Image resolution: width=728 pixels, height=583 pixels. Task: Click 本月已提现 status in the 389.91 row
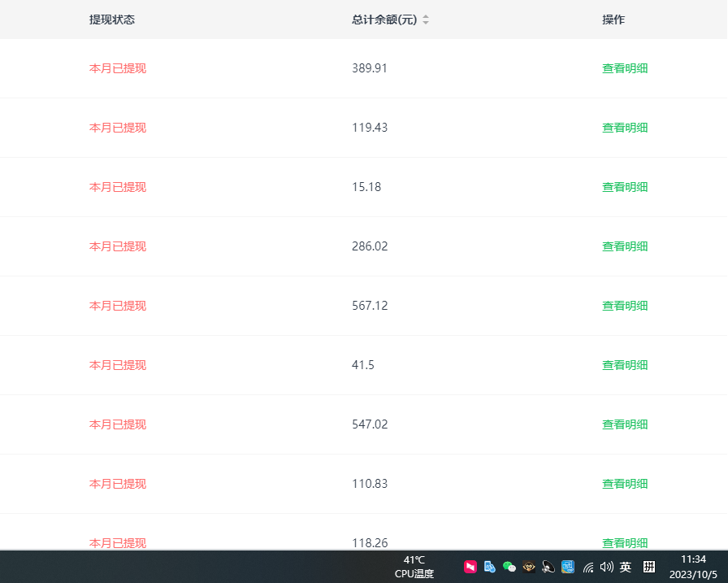click(118, 68)
